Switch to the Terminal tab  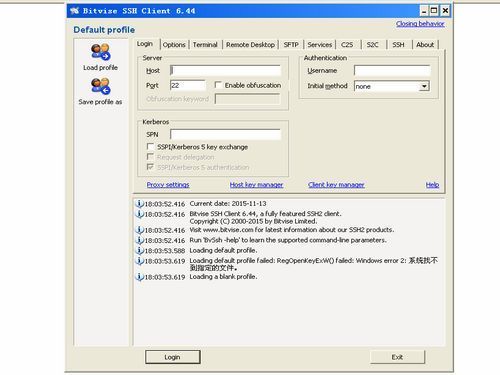[205, 45]
